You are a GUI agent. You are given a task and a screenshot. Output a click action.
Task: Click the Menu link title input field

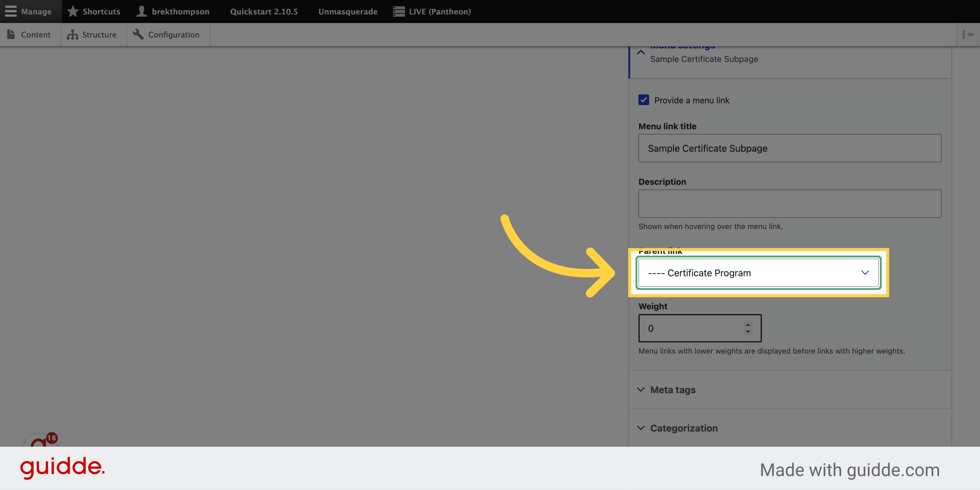coord(789,148)
